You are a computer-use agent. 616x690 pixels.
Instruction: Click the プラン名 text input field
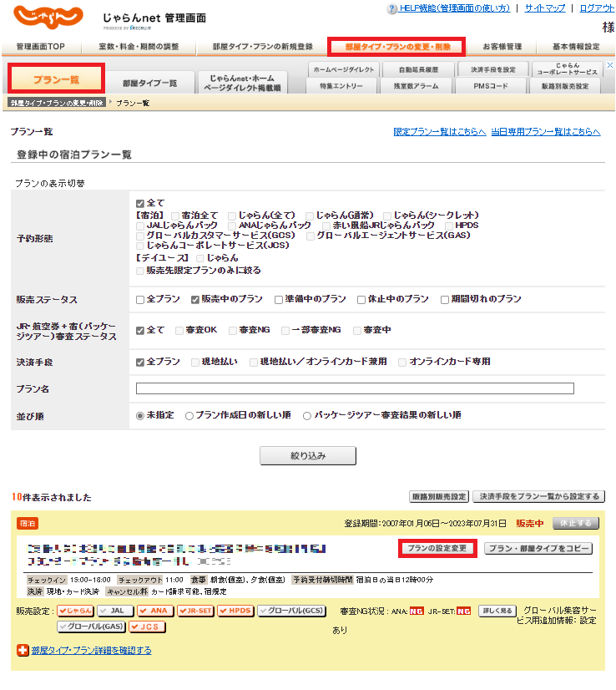pos(355,388)
